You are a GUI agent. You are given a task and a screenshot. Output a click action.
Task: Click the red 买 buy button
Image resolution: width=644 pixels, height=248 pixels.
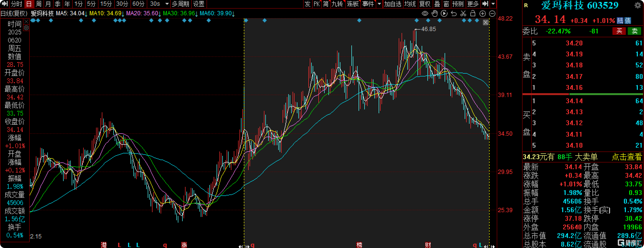coord(619,31)
